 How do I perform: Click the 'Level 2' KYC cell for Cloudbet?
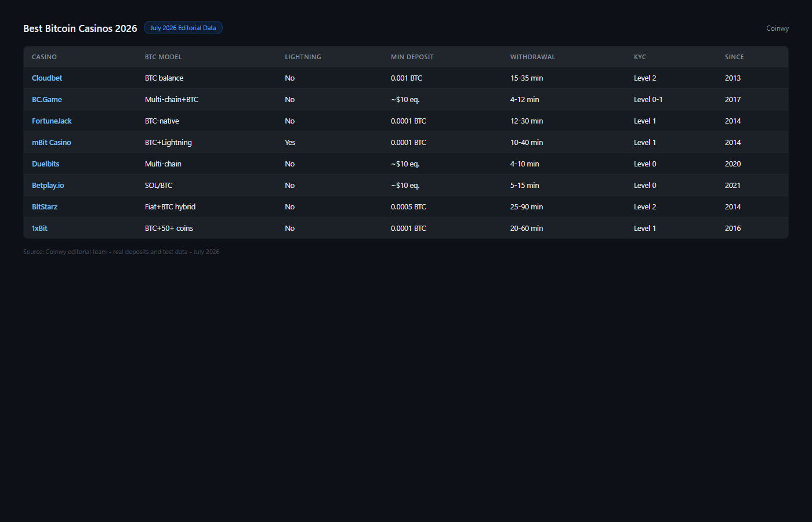(x=645, y=78)
